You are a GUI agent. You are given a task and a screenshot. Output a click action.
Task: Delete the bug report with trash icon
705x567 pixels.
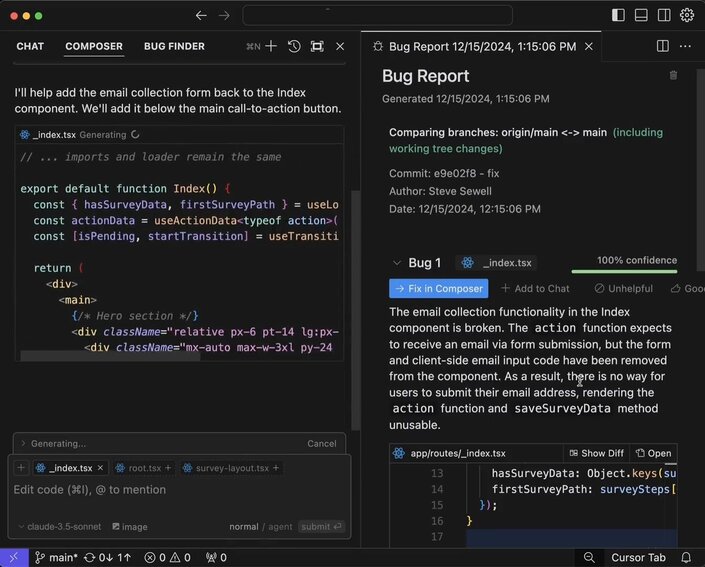(673, 75)
